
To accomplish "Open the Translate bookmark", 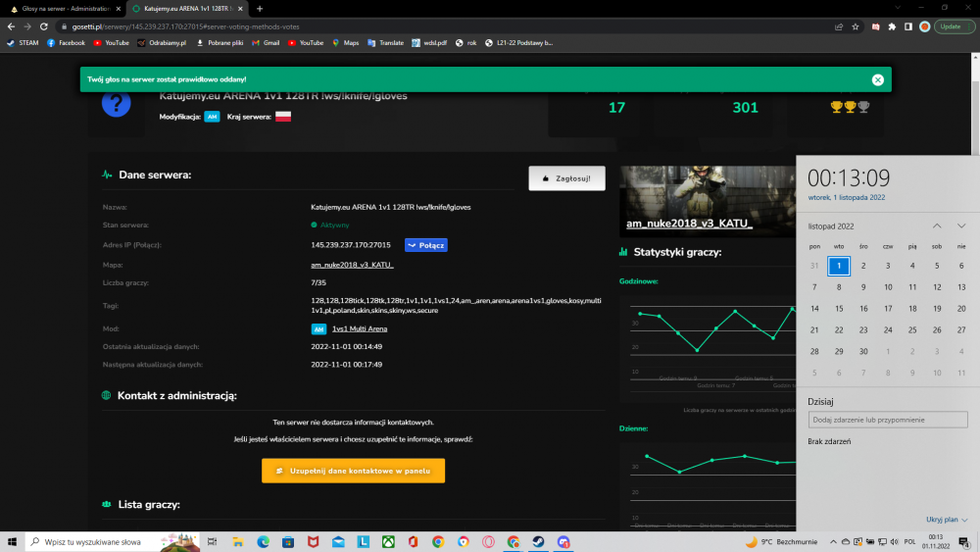I will 385,43.
